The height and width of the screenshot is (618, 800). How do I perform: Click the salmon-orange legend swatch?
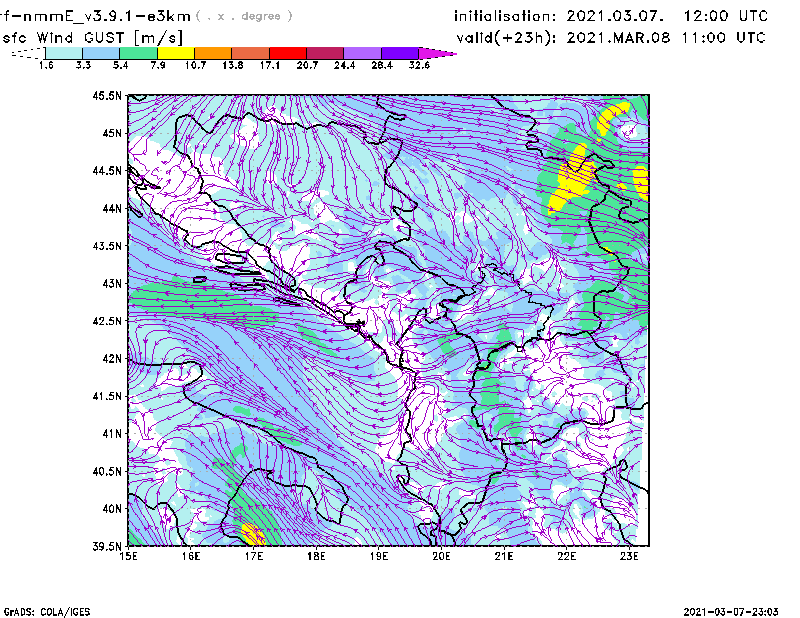[251, 53]
